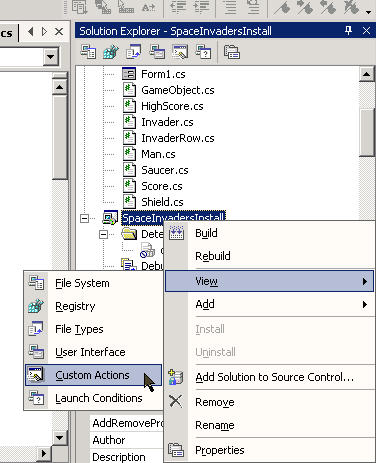Choose Build from the context menu
This screenshot has width=376, height=463.
(269, 233)
